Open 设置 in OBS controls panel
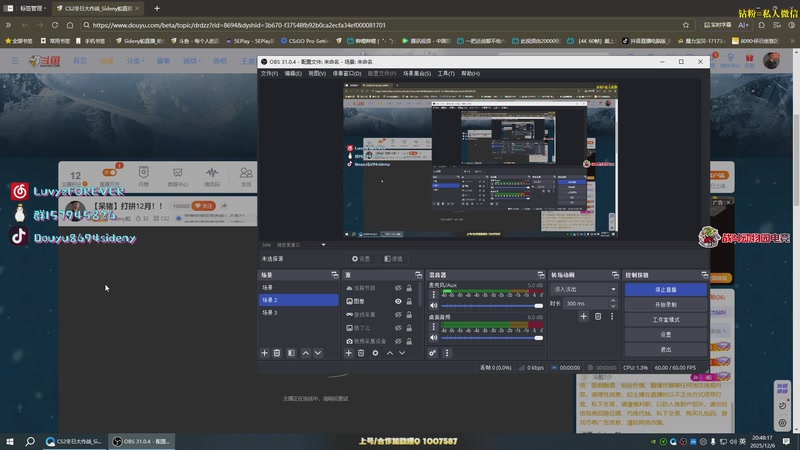Screen dimensions: 800x450 [666, 335]
